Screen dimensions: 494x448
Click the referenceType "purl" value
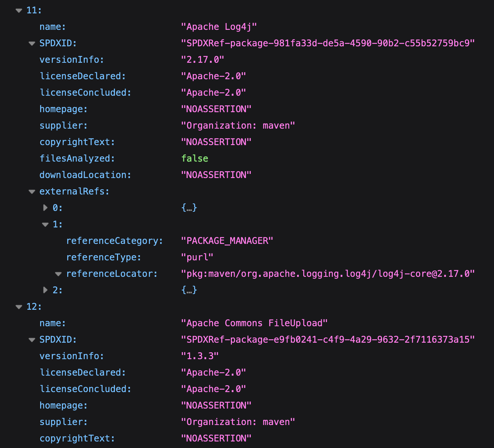pyautogui.click(x=197, y=257)
